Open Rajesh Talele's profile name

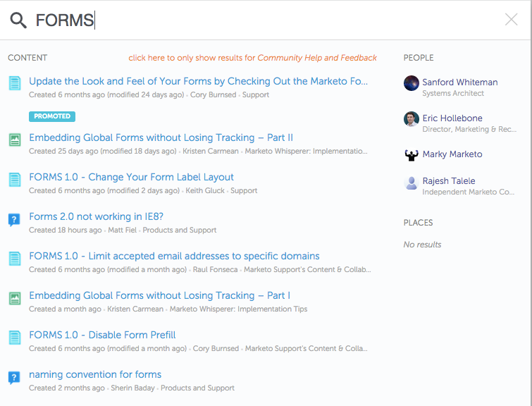[449, 181]
